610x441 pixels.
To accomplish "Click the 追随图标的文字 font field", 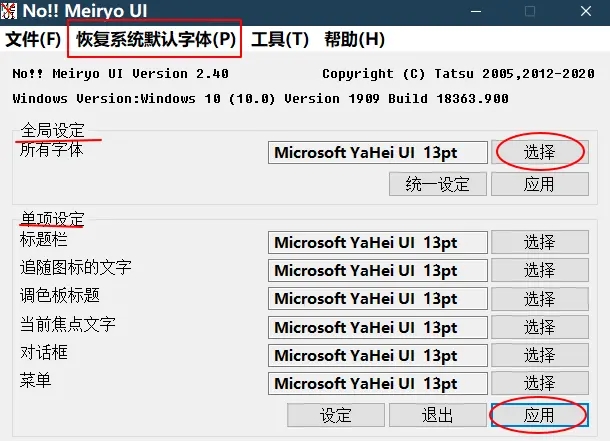I will [378, 271].
